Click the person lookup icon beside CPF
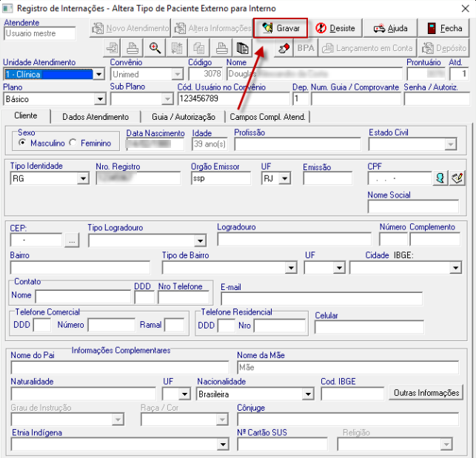The image size is (476, 458). tap(440, 178)
